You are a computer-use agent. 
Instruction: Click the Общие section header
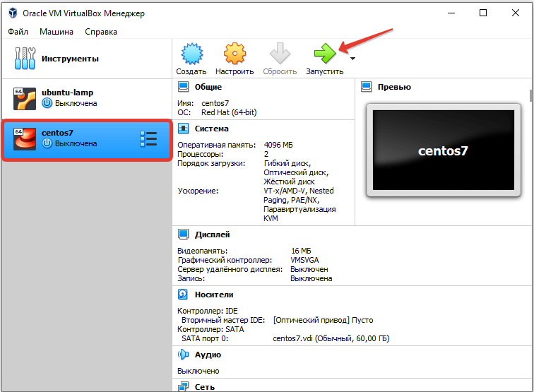(208, 87)
